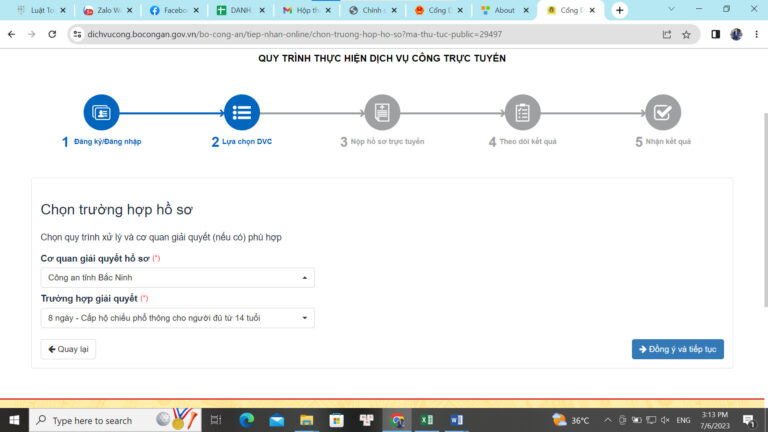Screen dimensions: 768x432
Task: Click the step 1 Đăng ký/Đăng nhập circle icon
Action: [x=101, y=113]
